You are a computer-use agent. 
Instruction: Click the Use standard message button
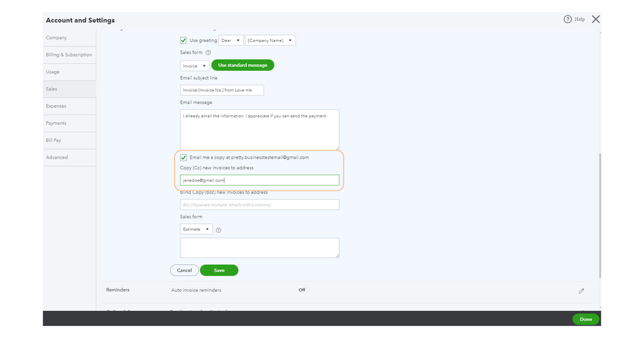(x=243, y=65)
